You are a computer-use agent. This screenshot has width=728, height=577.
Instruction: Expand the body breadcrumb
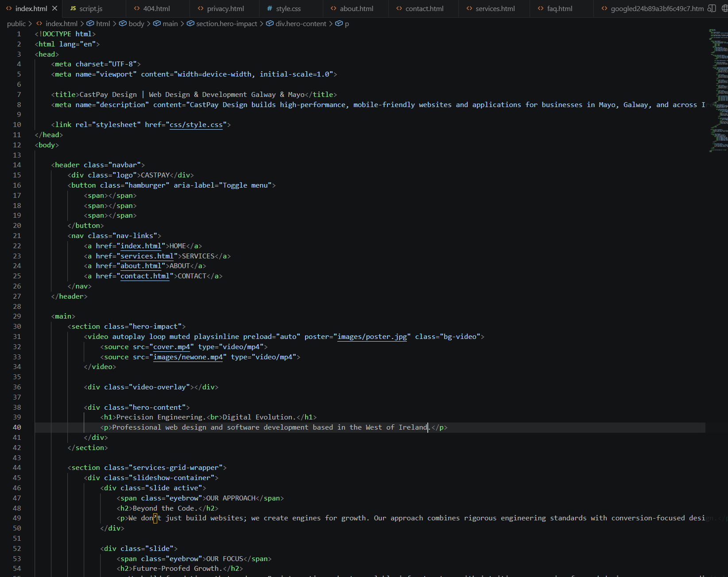pos(136,23)
